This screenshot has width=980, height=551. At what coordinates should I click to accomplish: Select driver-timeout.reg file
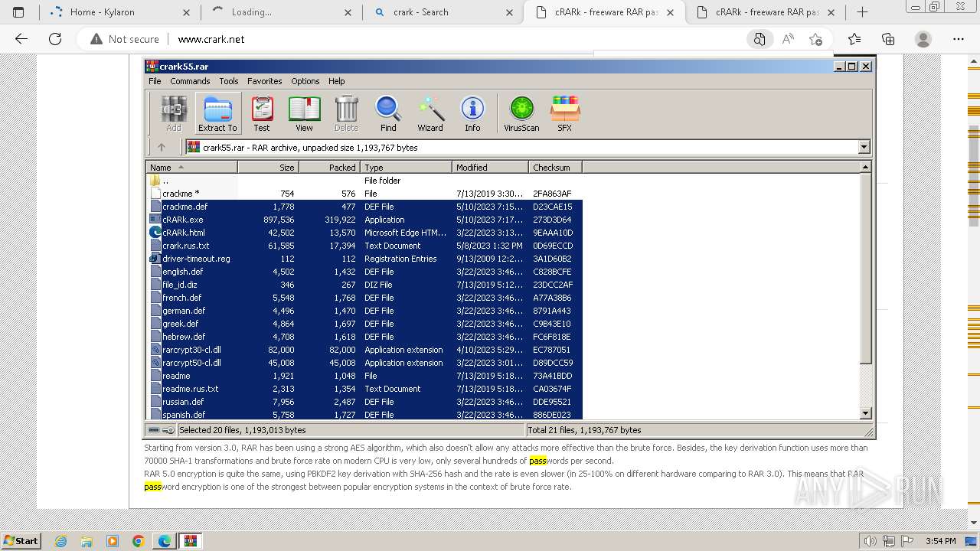click(364, 259)
